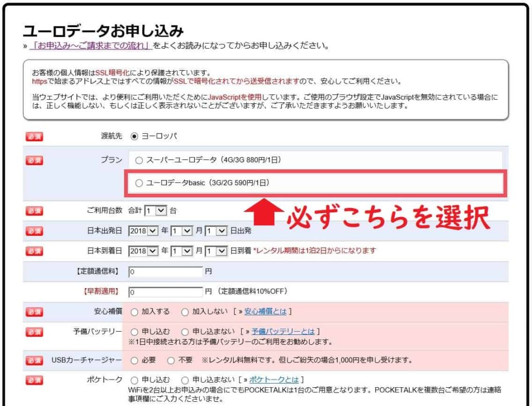Viewport: 532px width, 406px height.
Task: Select 申し込まない for ポケトーク
Action: [x=185, y=380]
